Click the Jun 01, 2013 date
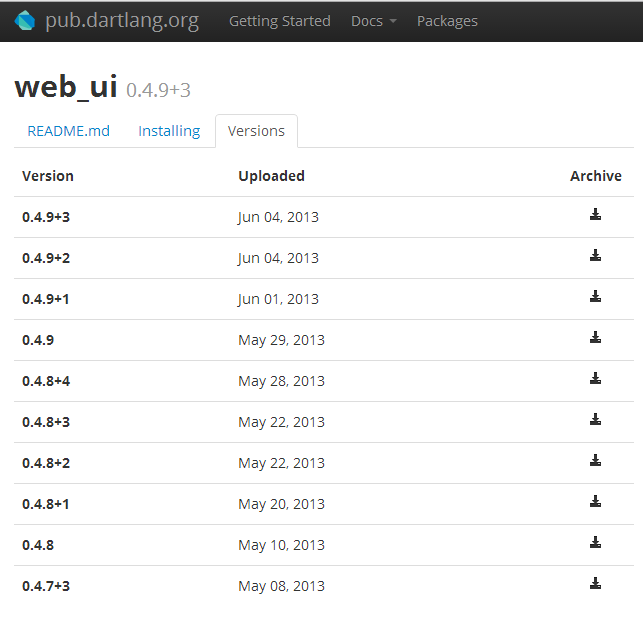This screenshot has width=643, height=635. (278, 299)
